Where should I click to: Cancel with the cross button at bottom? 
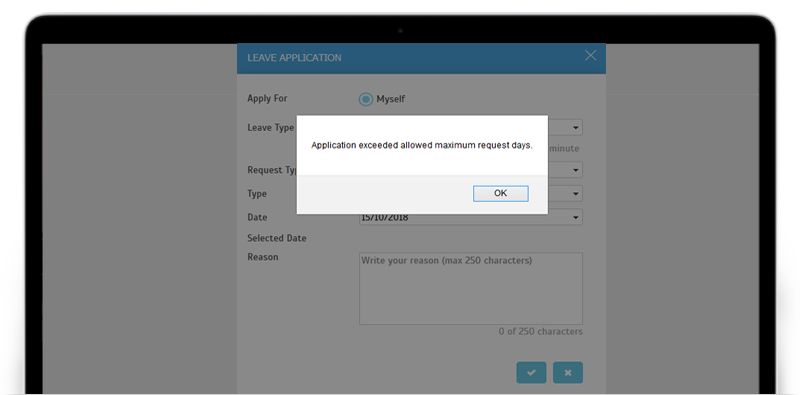(568, 373)
